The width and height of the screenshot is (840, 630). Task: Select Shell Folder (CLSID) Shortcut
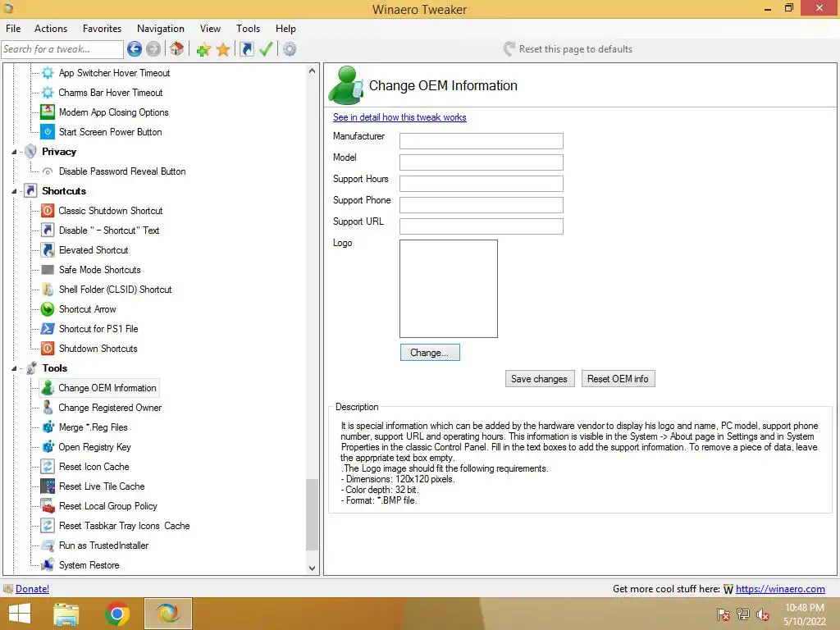coord(115,290)
